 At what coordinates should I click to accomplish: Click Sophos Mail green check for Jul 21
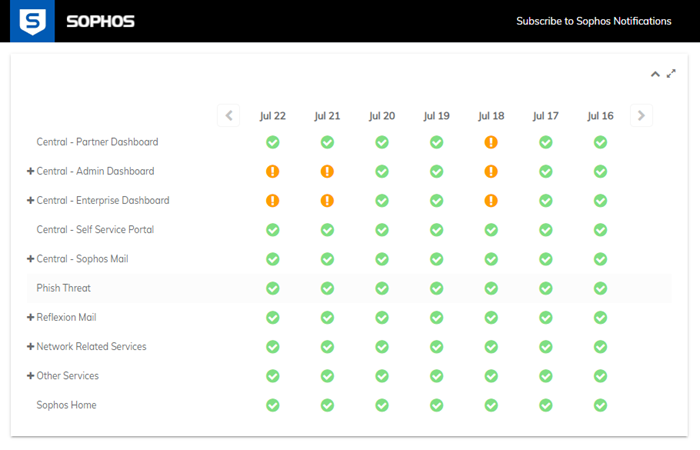tap(327, 259)
